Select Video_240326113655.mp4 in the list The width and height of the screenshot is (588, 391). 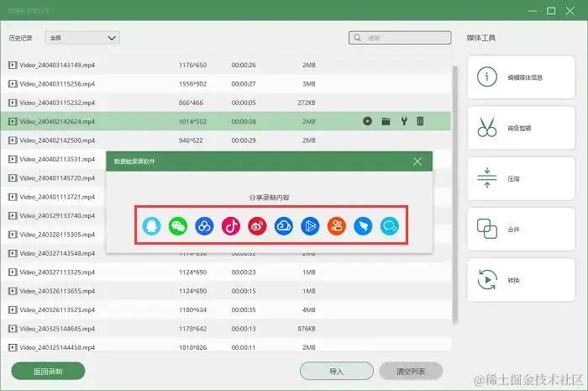pos(226,291)
